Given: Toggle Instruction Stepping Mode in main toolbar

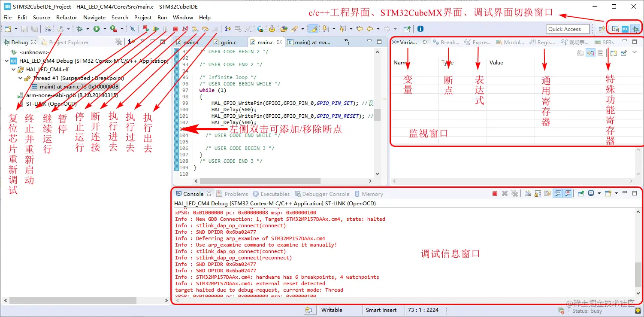Looking at the screenshot, I should coord(227,29).
